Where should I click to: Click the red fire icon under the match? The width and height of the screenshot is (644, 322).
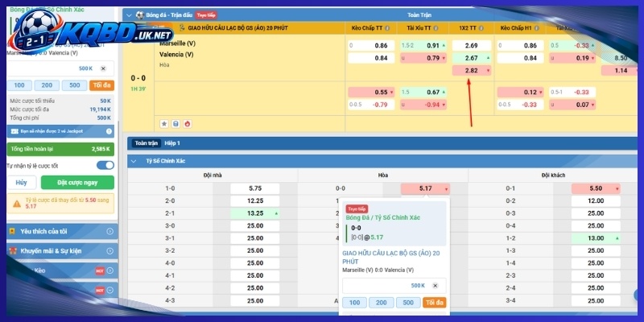click(x=188, y=124)
